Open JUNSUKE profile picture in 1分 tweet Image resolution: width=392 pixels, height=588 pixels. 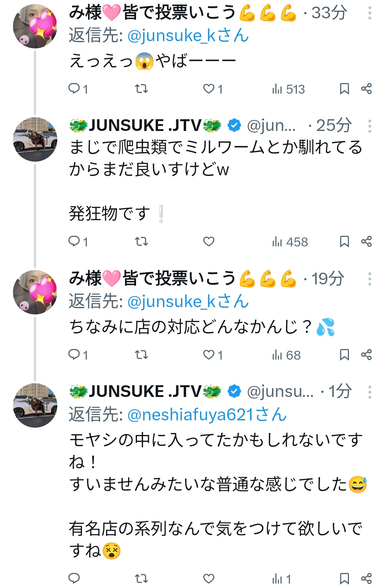[35, 405]
